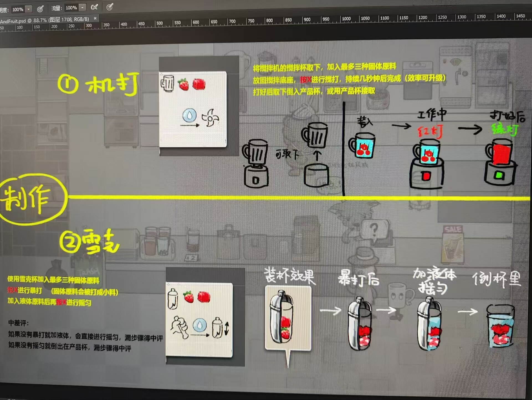Click the opacity percentage value field
532x400 pixels.
point(18,9)
